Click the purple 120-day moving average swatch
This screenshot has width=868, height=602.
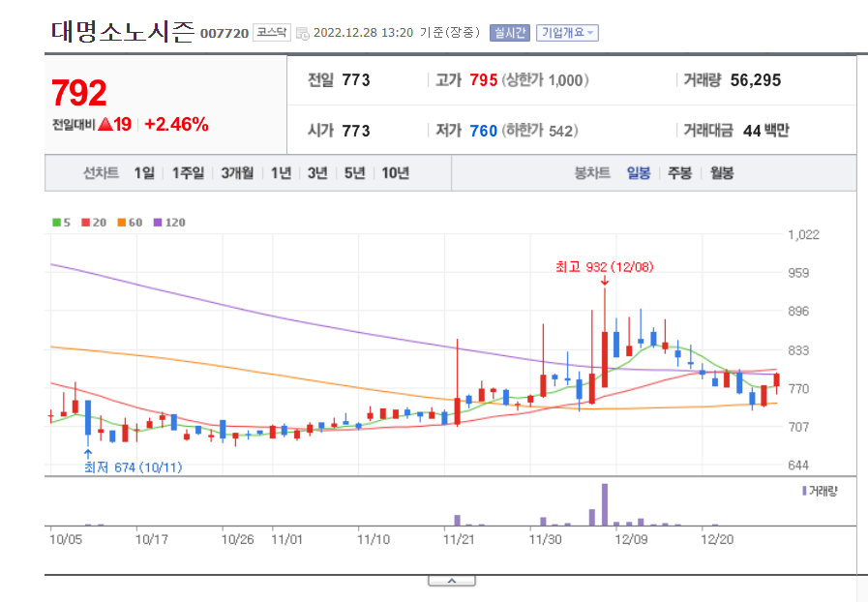[x=158, y=223]
